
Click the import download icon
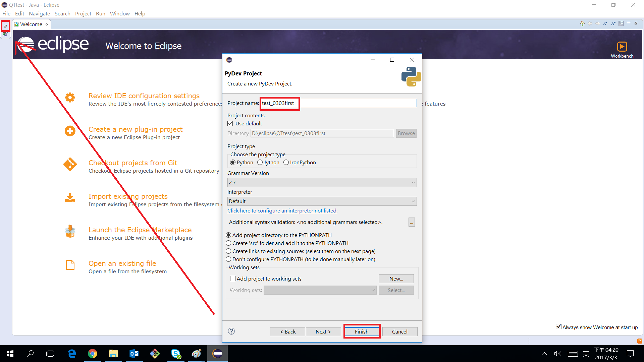click(x=70, y=198)
